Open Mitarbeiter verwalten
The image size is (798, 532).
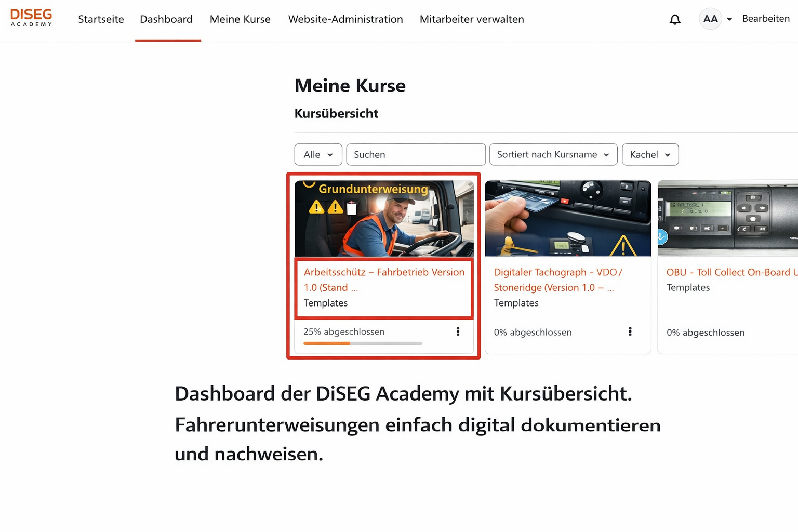coord(471,19)
